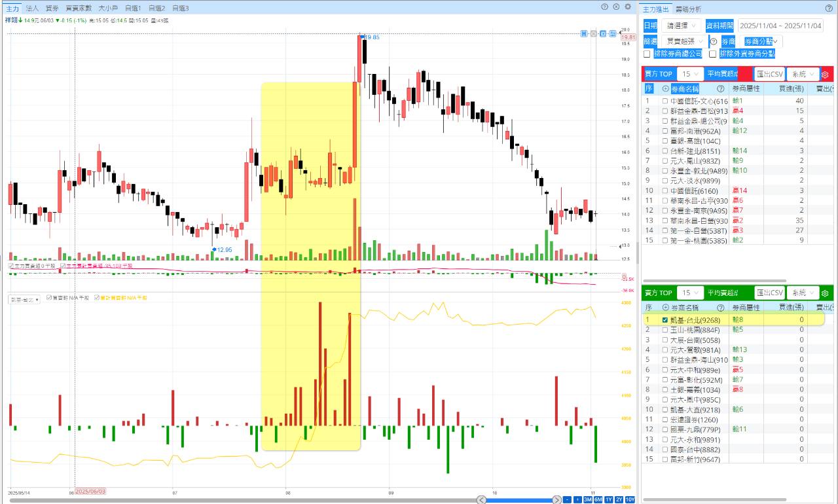
Task: Click the 資料期間 date range field
Action: [x=780, y=26]
